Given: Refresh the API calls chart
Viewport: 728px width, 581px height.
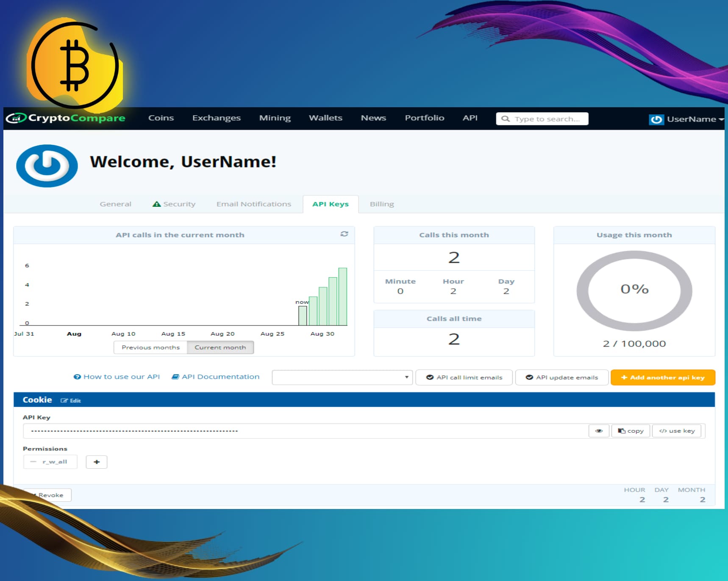Looking at the screenshot, I should (344, 234).
